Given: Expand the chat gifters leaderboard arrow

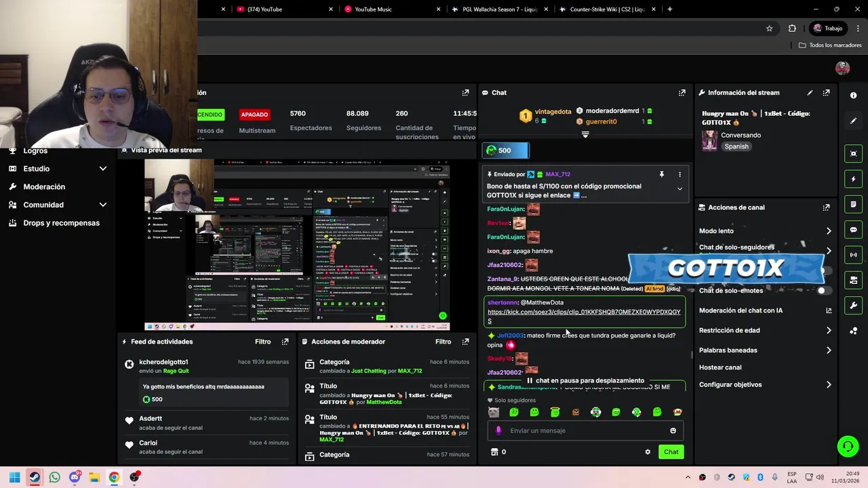Looking at the screenshot, I should [585, 134].
